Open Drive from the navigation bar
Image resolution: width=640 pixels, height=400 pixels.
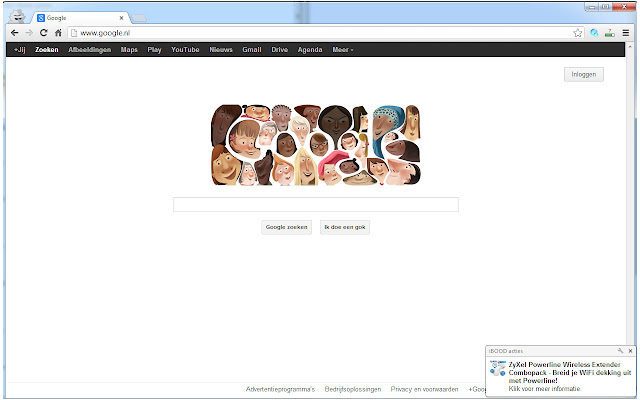click(280, 50)
